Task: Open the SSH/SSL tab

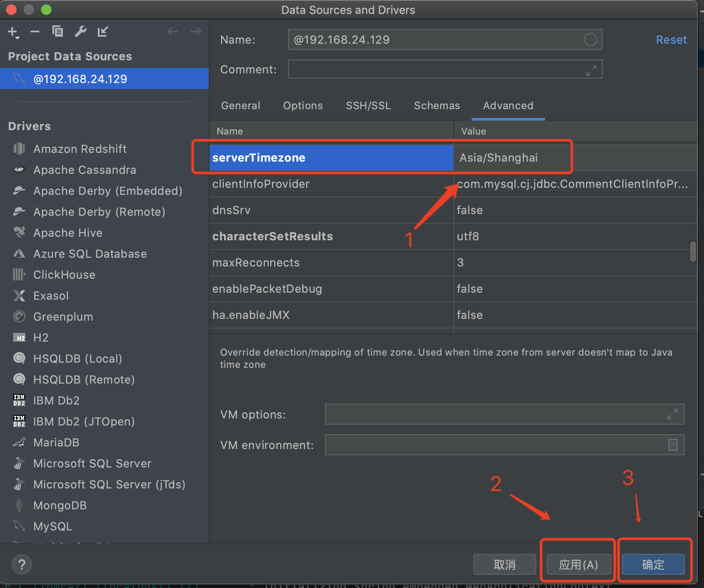Action: [369, 106]
